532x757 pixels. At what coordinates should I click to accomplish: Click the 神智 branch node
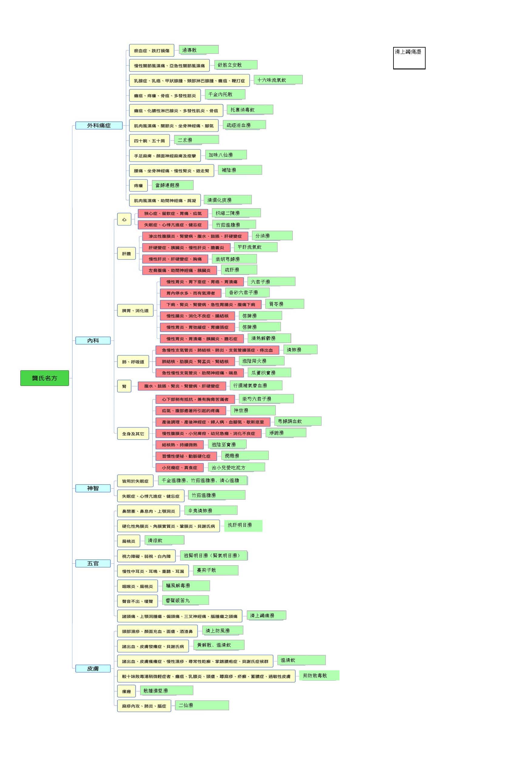pos(93,488)
